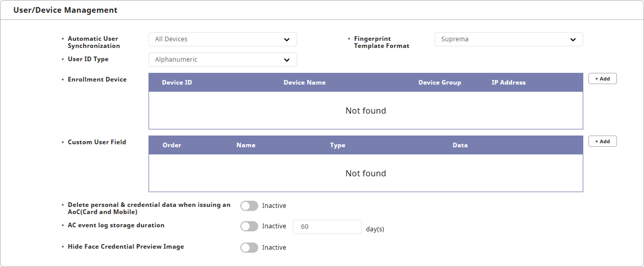
Task: Click the Order column header
Action: pyautogui.click(x=172, y=145)
